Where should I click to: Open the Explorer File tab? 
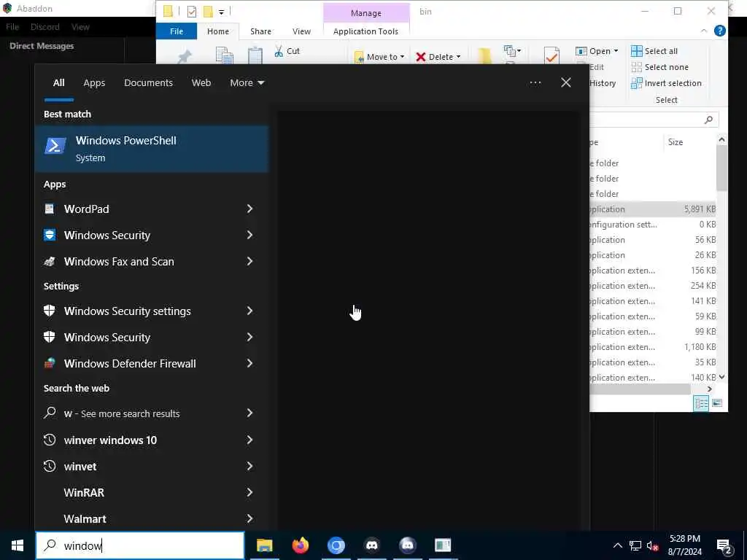click(177, 31)
